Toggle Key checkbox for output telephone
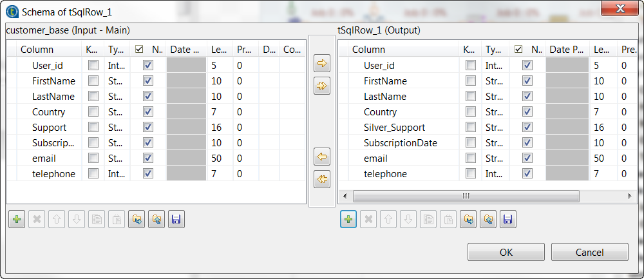 click(x=471, y=174)
